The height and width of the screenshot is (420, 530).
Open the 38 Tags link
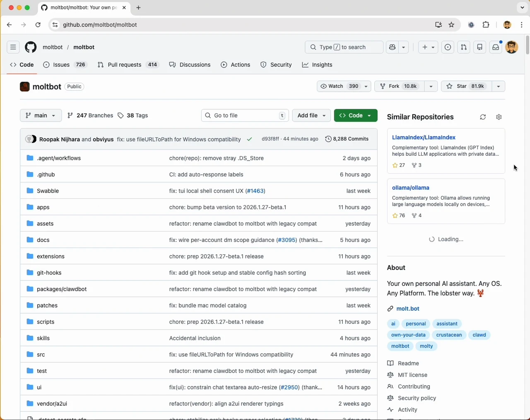click(133, 116)
